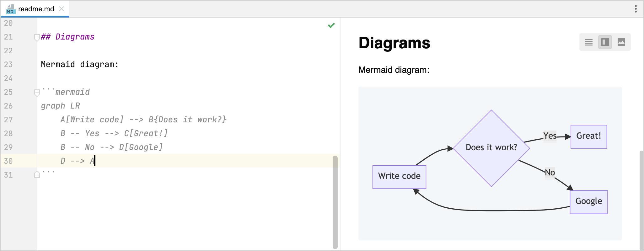This screenshot has height=251, width=644.
Task: Click the 'graph LR' code line
Action: (x=61, y=106)
